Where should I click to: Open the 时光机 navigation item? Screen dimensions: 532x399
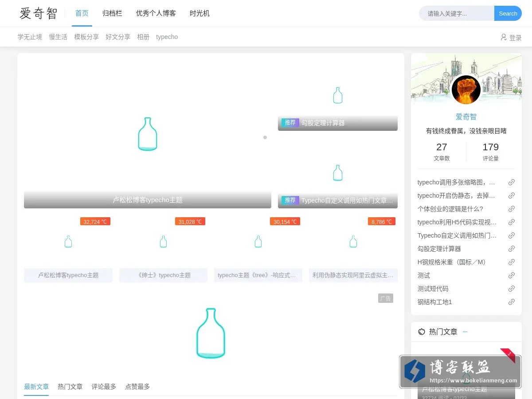(x=199, y=13)
